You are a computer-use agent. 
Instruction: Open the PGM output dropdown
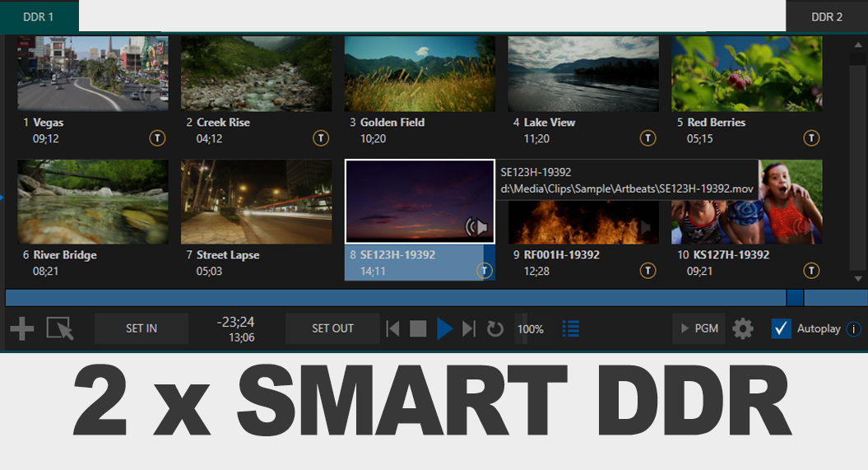pos(699,328)
